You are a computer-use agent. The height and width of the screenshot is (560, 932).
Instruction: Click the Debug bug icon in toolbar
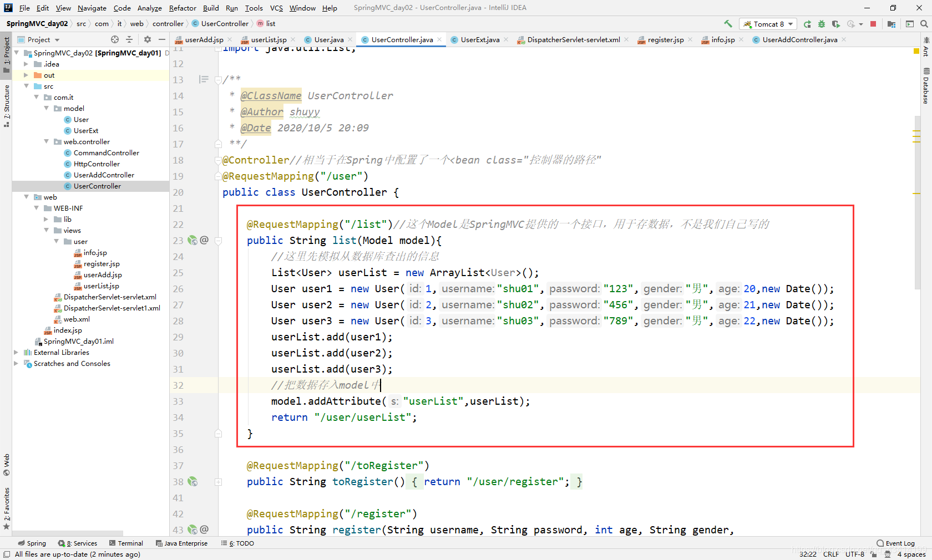822,24
